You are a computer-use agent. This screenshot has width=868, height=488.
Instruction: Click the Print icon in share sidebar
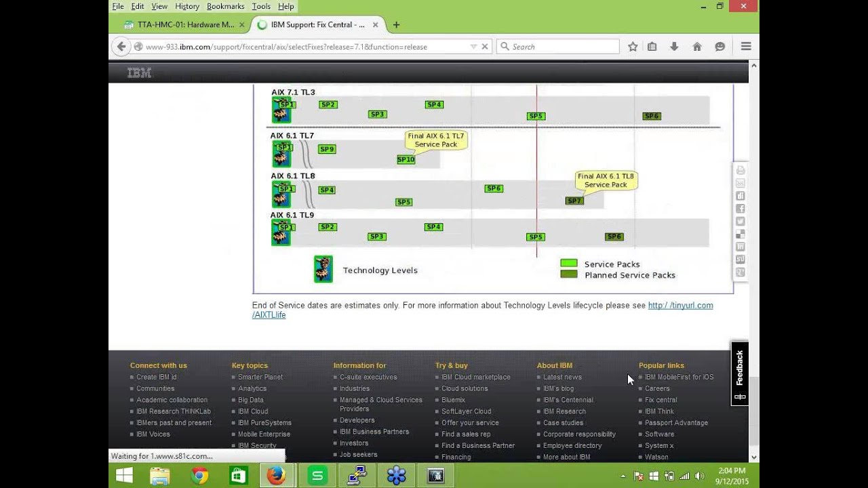click(x=741, y=170)
